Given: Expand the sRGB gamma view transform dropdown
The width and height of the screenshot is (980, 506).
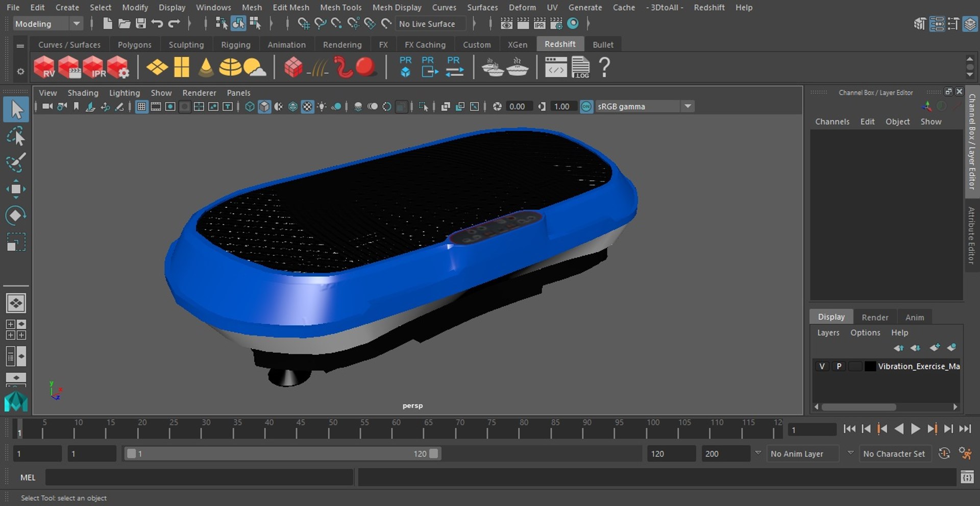Looking at the screenshot, I should (x=688, y=106).
